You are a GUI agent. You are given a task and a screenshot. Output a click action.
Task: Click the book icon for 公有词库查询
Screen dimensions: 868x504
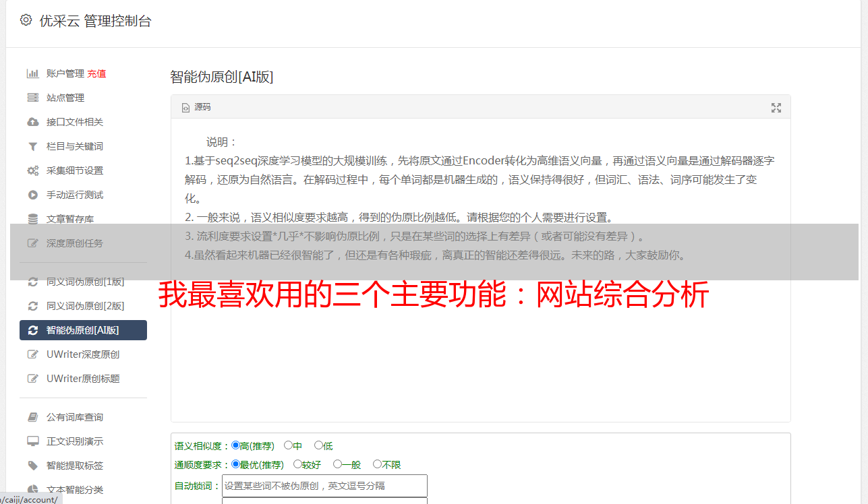tap(32, 417)
